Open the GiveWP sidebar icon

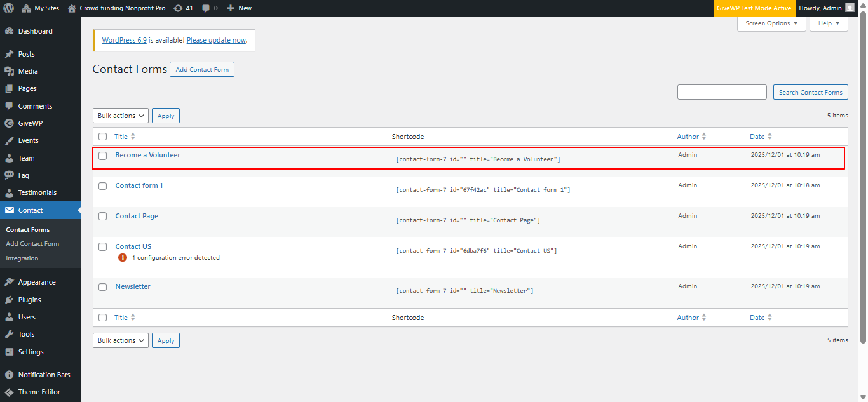(x=10, y=123)
